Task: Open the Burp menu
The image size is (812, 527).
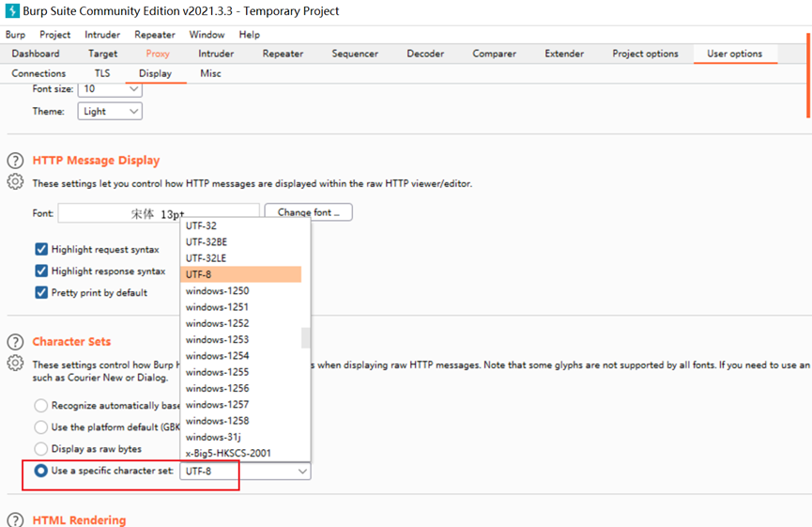Action: tap(15, 35)
